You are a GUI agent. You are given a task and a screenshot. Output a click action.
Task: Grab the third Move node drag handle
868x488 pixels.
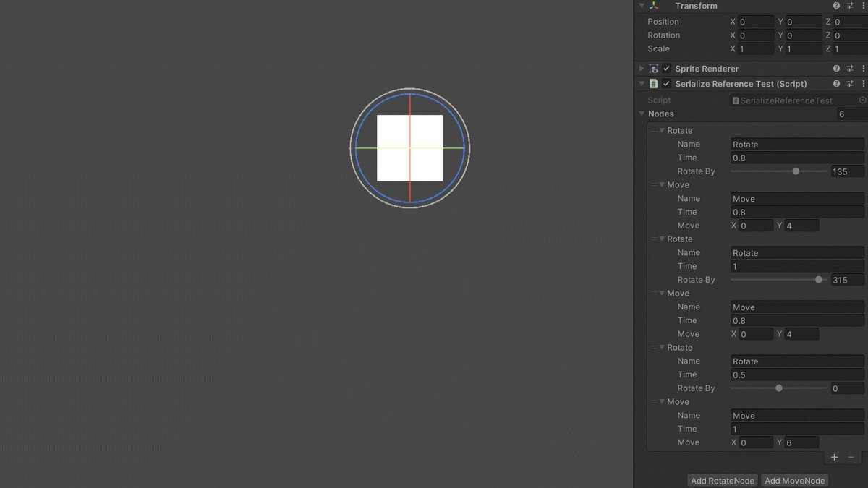point(654,402)
